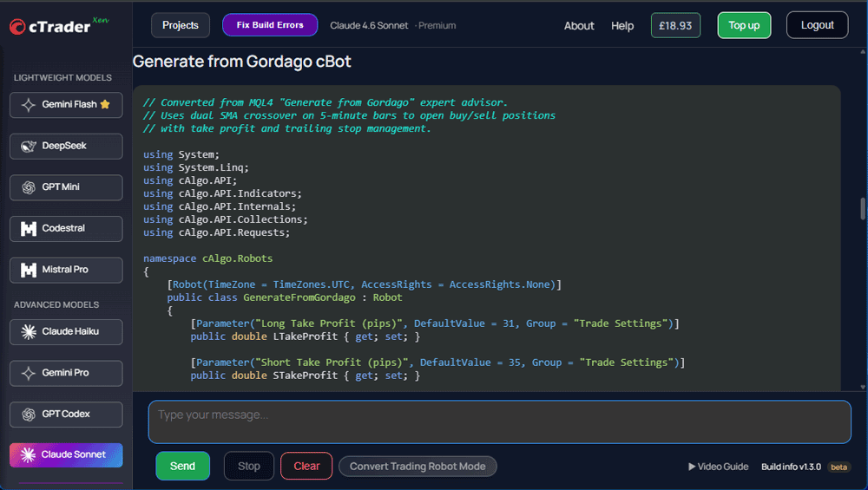Select the Gemini Flash model
Viewport: 868px width, 490px height.
point(66,105)
